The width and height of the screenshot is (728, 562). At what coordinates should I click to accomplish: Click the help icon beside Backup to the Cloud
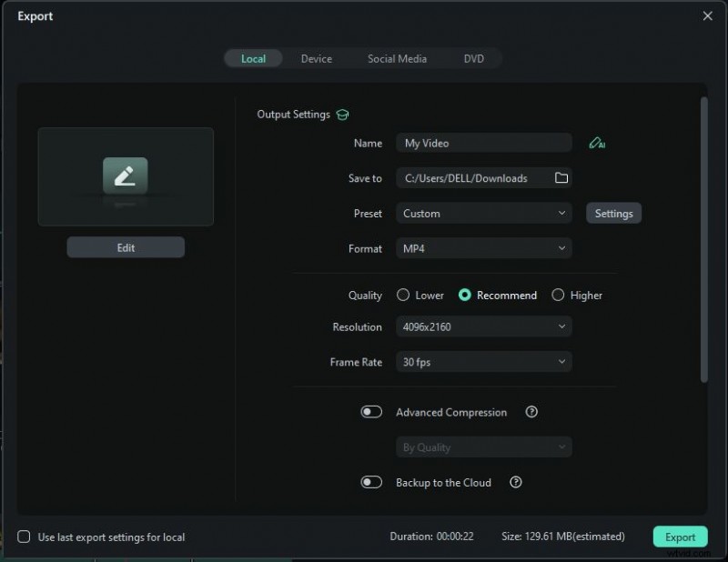click(x=516, y=483)
